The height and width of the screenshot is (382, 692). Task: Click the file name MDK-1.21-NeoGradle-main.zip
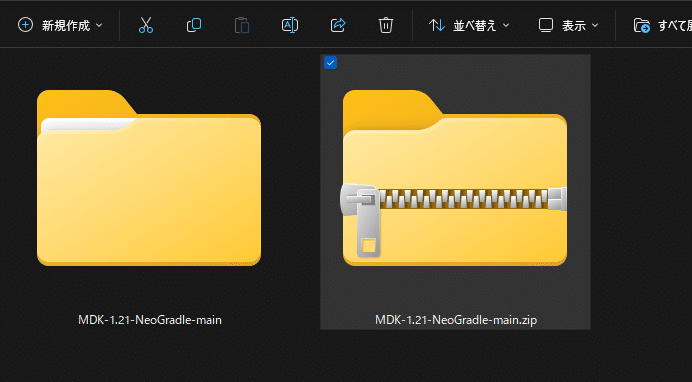pos(456,320)
